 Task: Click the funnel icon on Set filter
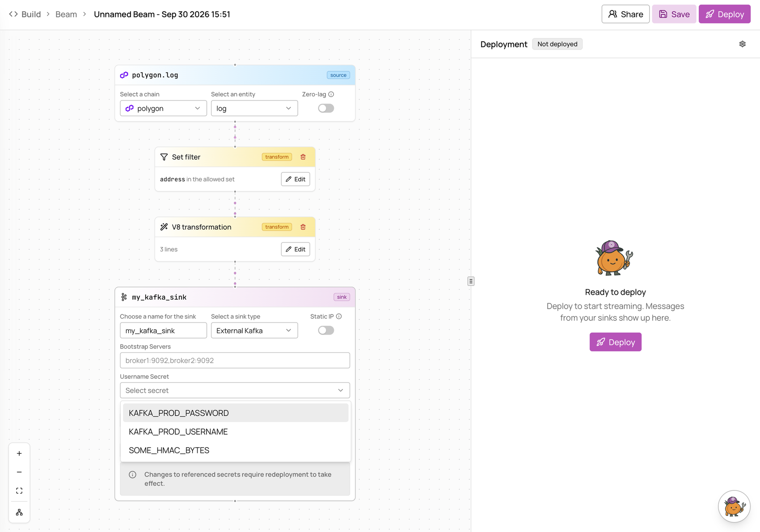164,157
